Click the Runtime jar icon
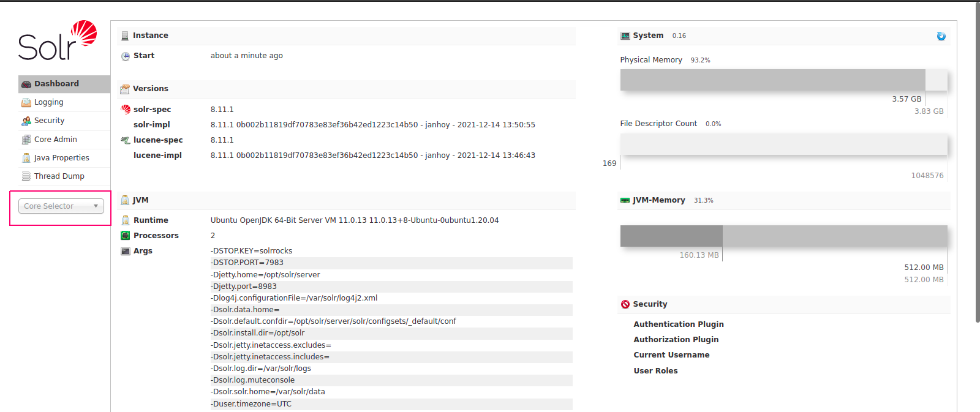This screenshot has height=412, width=980. tap(126, 220)
